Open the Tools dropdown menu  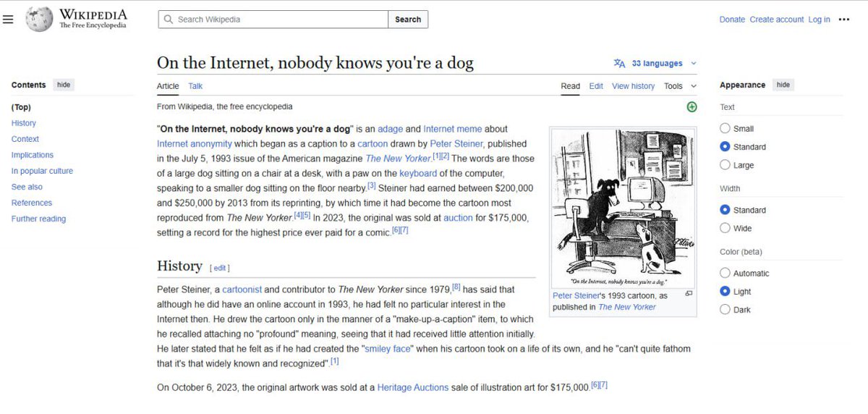pyautogui.click(x=680, y=86)
